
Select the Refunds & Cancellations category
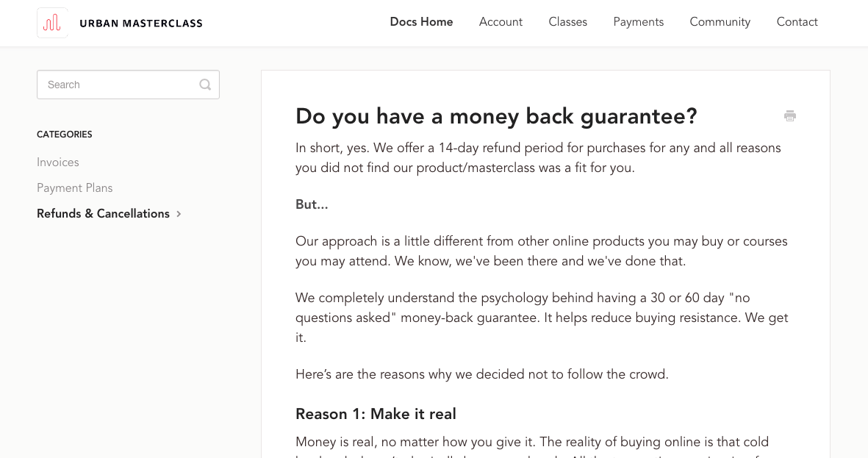click(x=103, y=214)
